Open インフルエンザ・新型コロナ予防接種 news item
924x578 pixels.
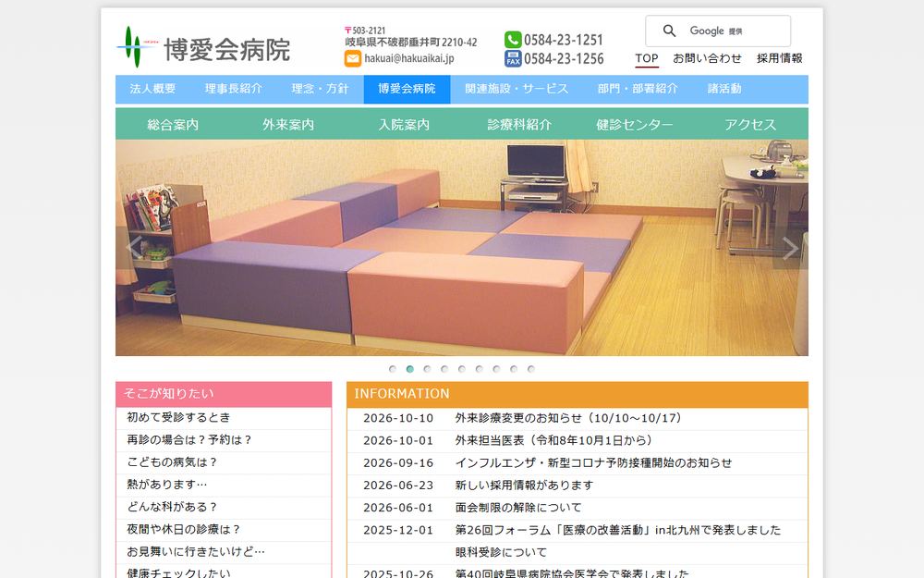(593, 463)
